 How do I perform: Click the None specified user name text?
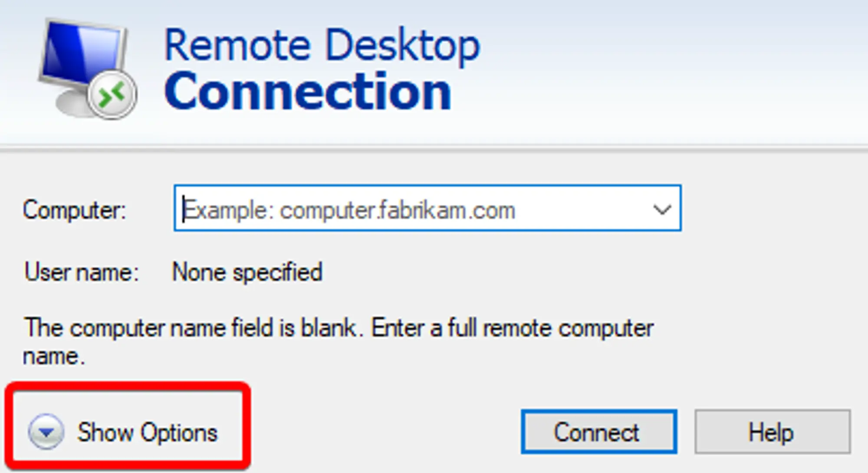(247, 272)
